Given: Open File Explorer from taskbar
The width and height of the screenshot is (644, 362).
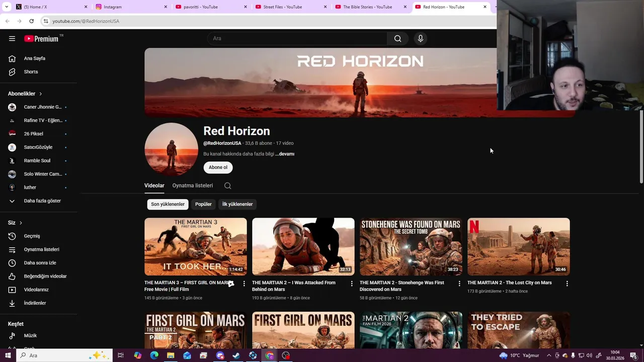Looking at the screenshot, I should 171,355.
